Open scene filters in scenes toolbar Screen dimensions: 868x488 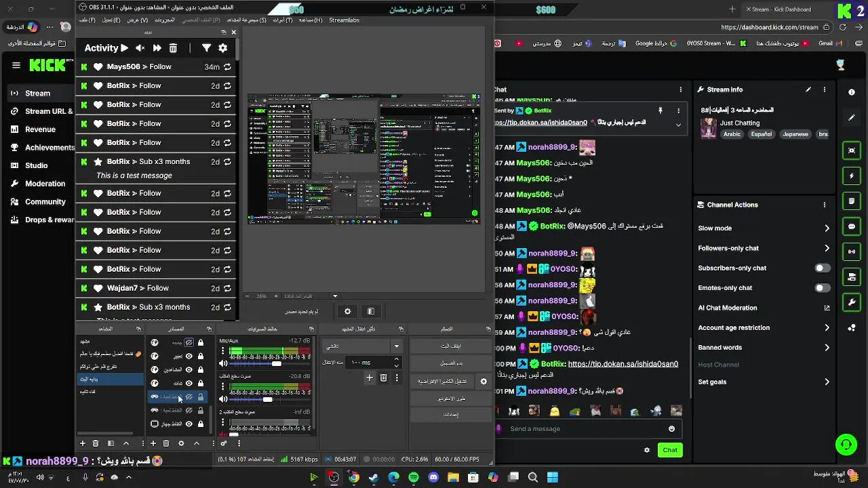[x=111, y=443]
